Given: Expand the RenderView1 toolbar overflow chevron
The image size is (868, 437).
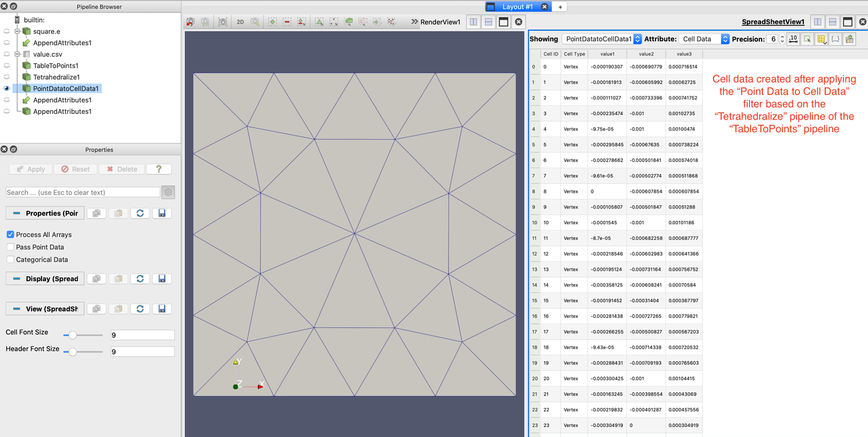Looking at the screenshot, I should point(415,22).
